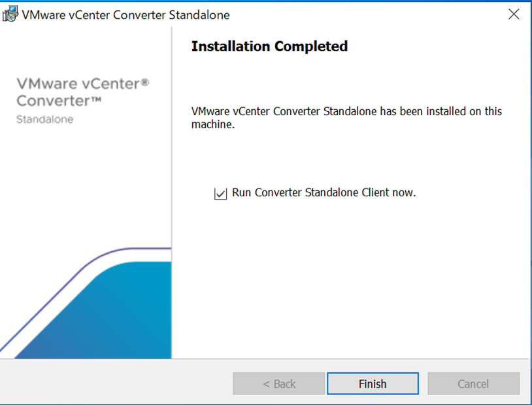The image size is (532, 405).
Task: Close the VMware Converter installer window
Action: click(514, 14)
